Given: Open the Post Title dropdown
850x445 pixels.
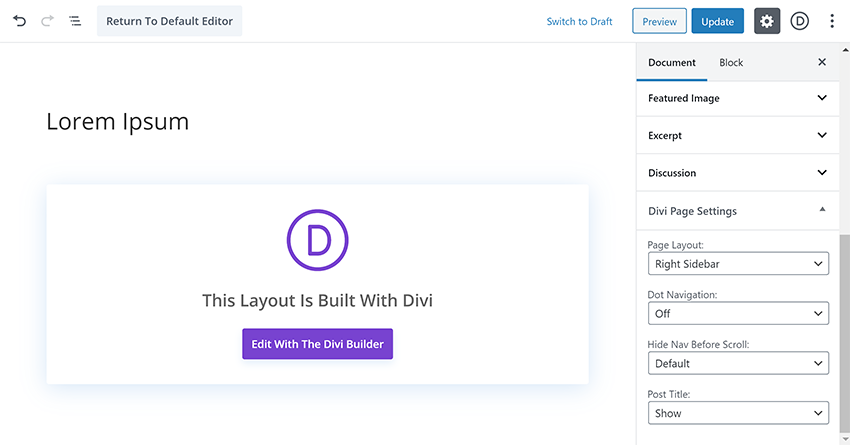Looking at the screenshot, I should (x=738, y=413).
